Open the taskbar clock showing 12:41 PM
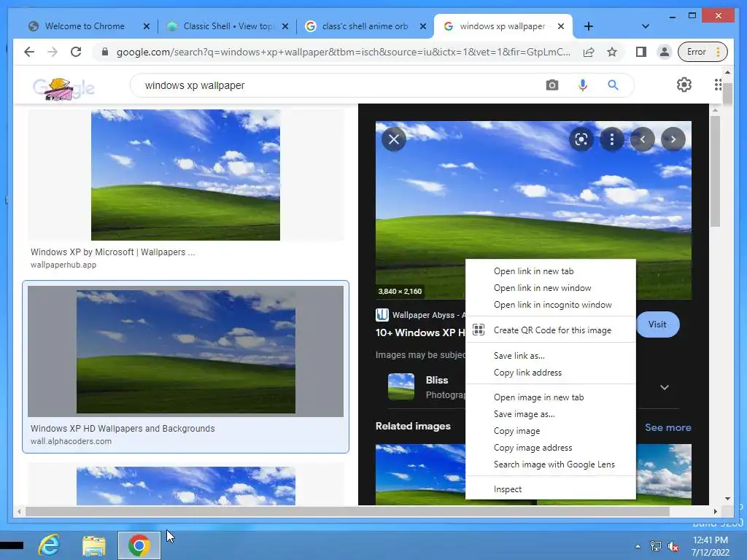 pyautogui.click(x=711, y=546)
